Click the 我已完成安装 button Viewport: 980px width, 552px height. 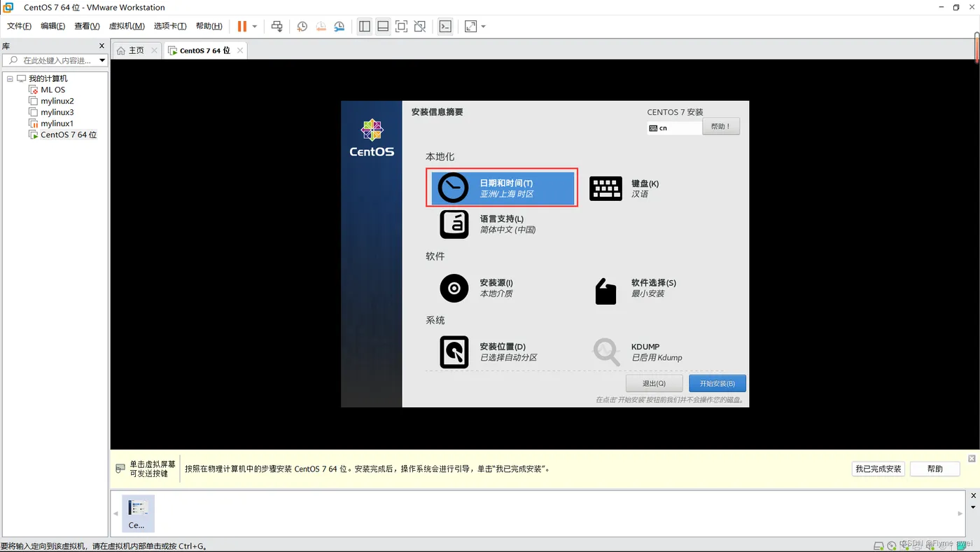pos(878,469)
